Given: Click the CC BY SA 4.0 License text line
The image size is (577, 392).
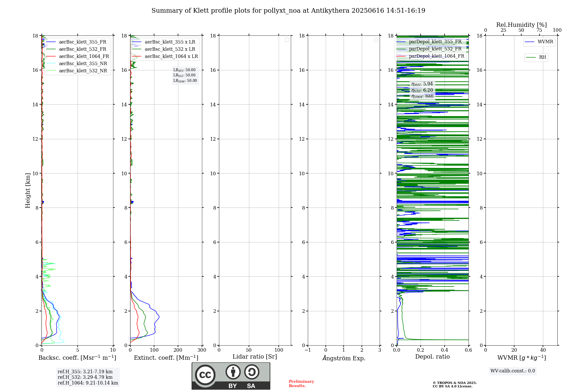Looking at the screenshot, I should [452, 387].
